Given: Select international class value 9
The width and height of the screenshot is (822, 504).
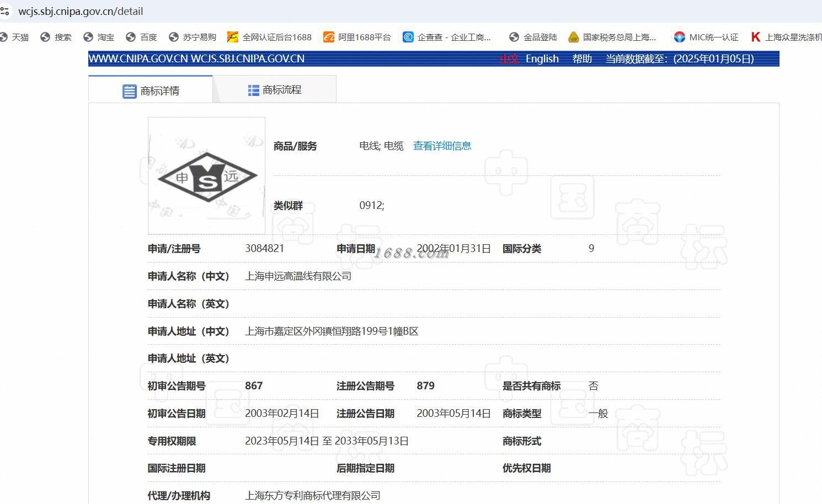Looking at the screenshot, I should click(x=591, y=248).
